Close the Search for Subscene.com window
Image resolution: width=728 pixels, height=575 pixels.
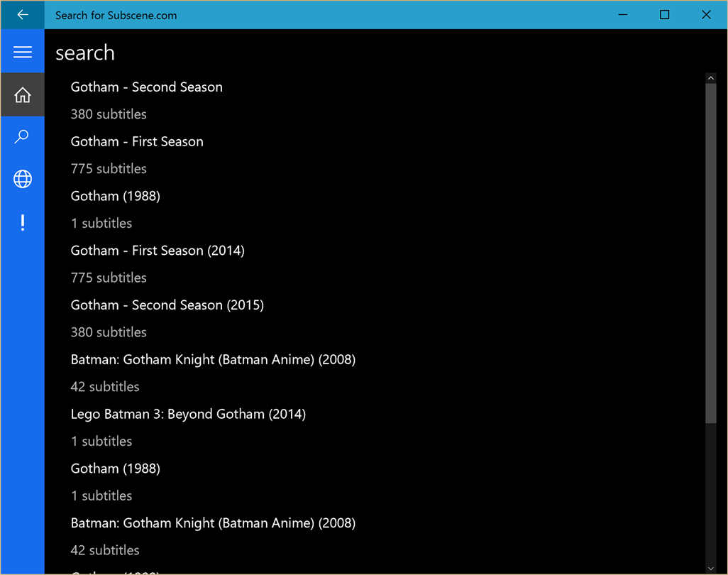pyautogui.click(x=706, y=15)
